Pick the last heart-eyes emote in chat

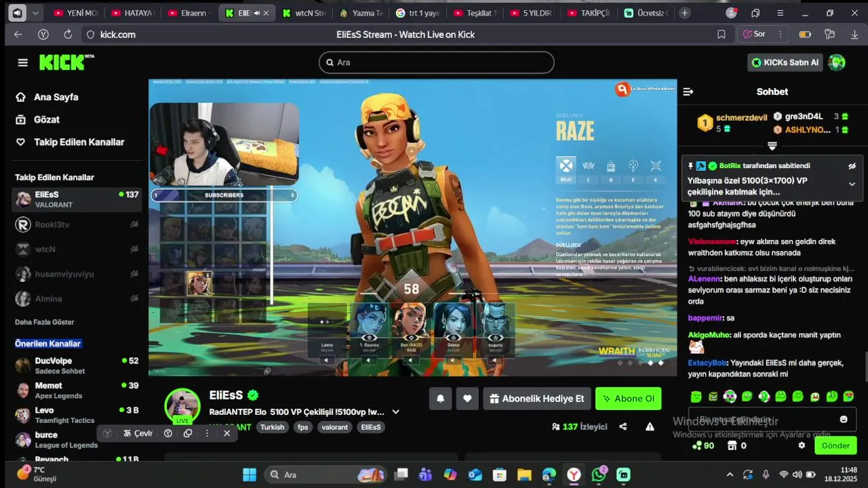(x=848, y=396)
